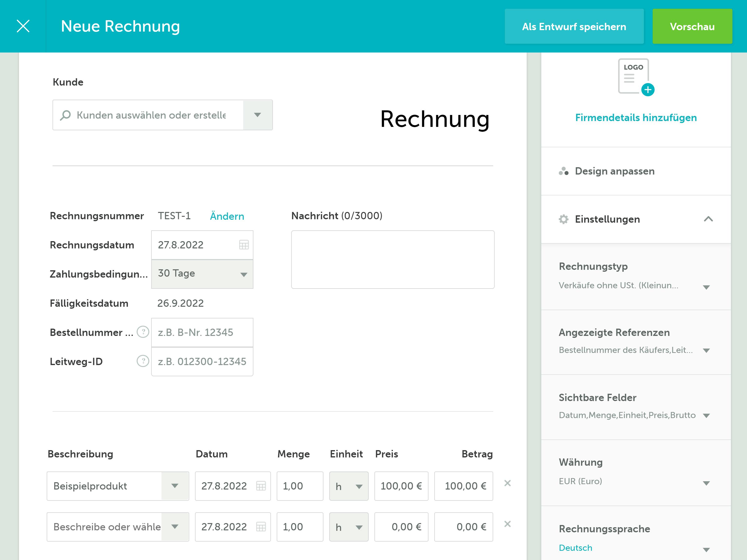The image size is (747, 560).
Task: Open the Angezeigte Referenzen dropdown
Action: tap(707, 351)
